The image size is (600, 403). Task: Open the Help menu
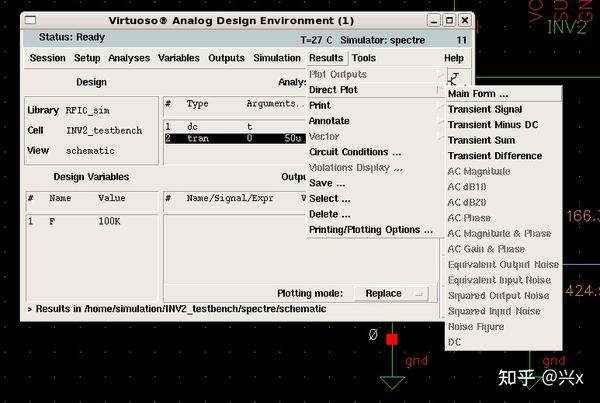(x=454, y=58)
